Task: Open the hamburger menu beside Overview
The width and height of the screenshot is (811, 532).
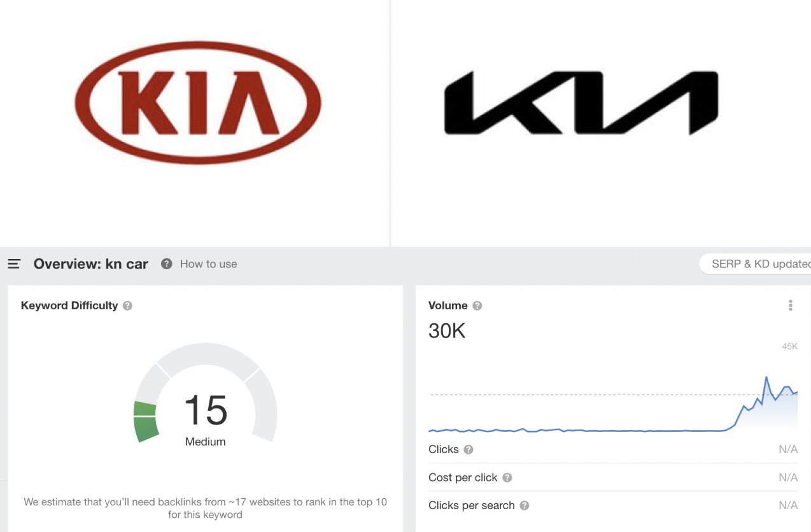Action: pos(14,264)
